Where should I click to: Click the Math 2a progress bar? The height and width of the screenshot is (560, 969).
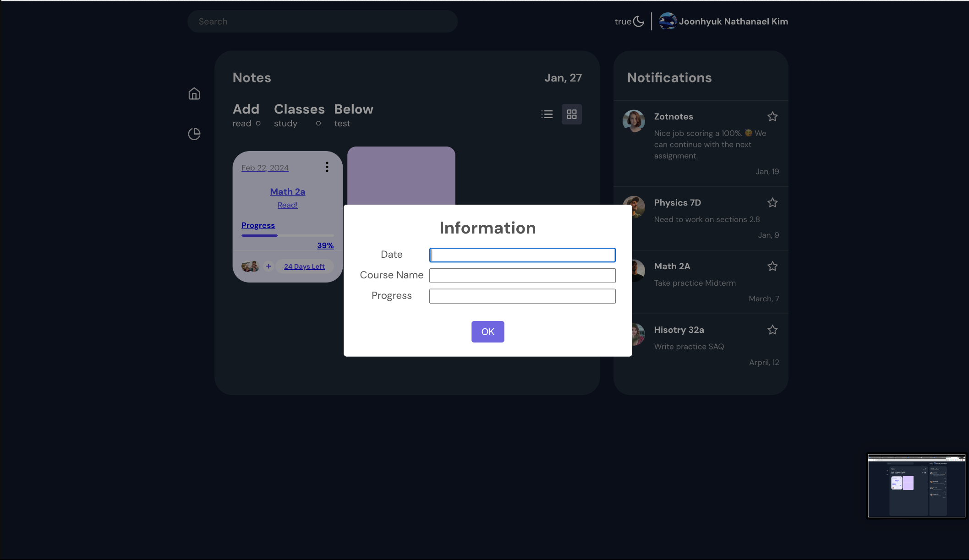(287, 235)
